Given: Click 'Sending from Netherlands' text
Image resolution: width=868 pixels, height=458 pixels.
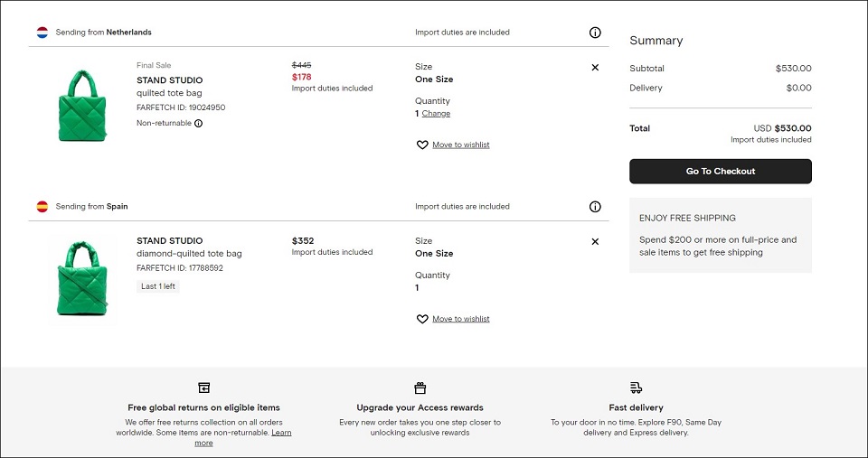Looking at the screenshot, I should tap(103, 33).
